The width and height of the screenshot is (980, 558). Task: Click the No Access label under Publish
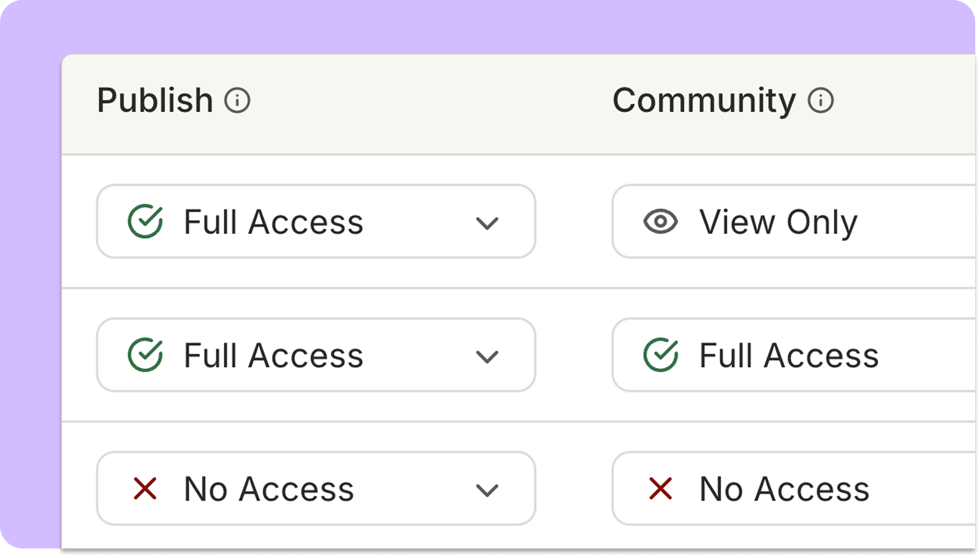click(x=269, y=489)
